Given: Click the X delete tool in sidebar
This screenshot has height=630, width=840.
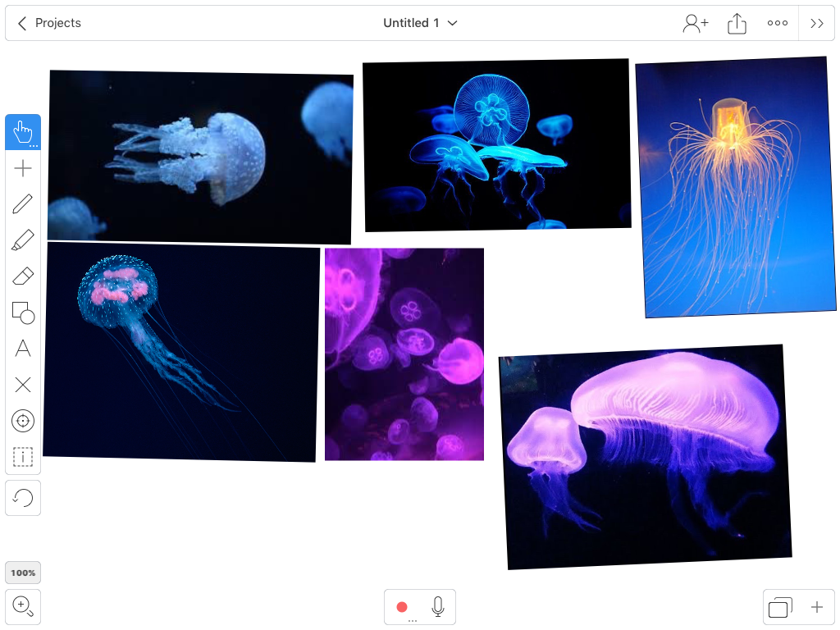Looking at the screenshot, I should point(23,385).
